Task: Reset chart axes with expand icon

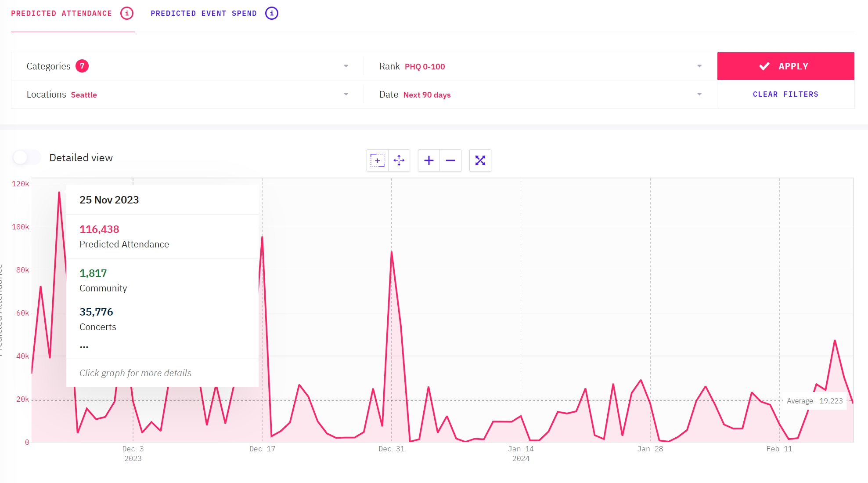Action: coord(480,160)
